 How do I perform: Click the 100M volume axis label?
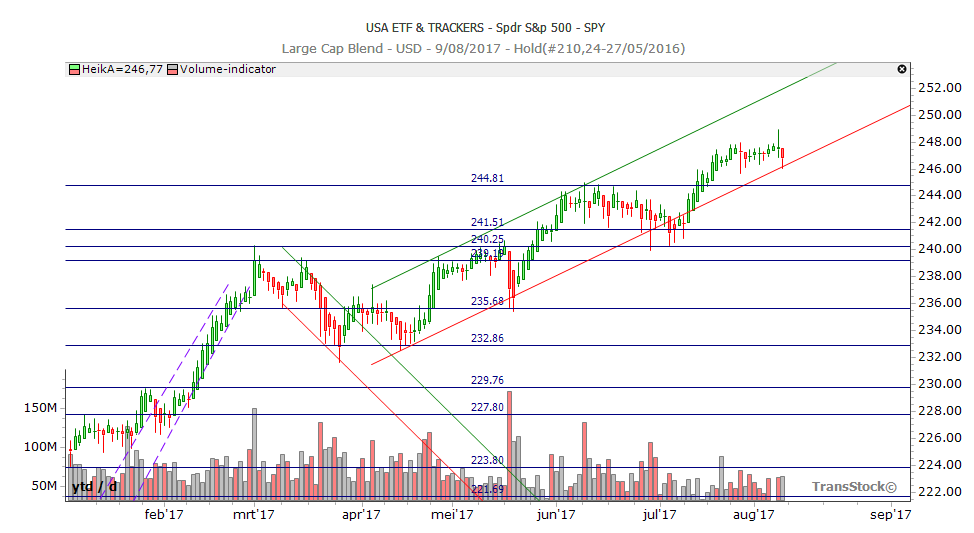click(40, 447)
